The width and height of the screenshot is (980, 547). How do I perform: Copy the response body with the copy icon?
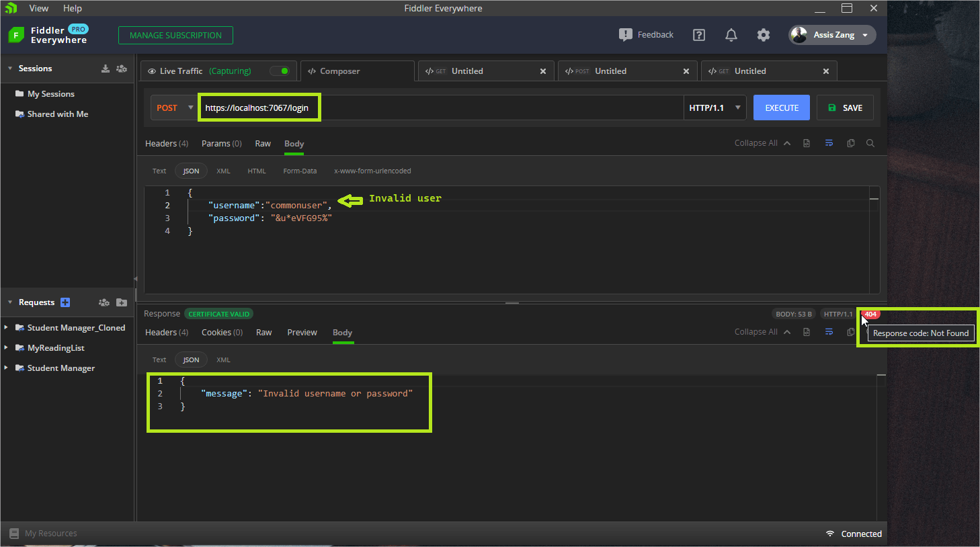(851, 332)
